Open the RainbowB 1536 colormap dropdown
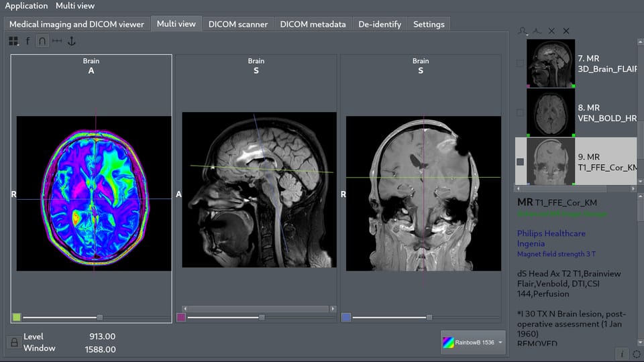 point(473,343)
